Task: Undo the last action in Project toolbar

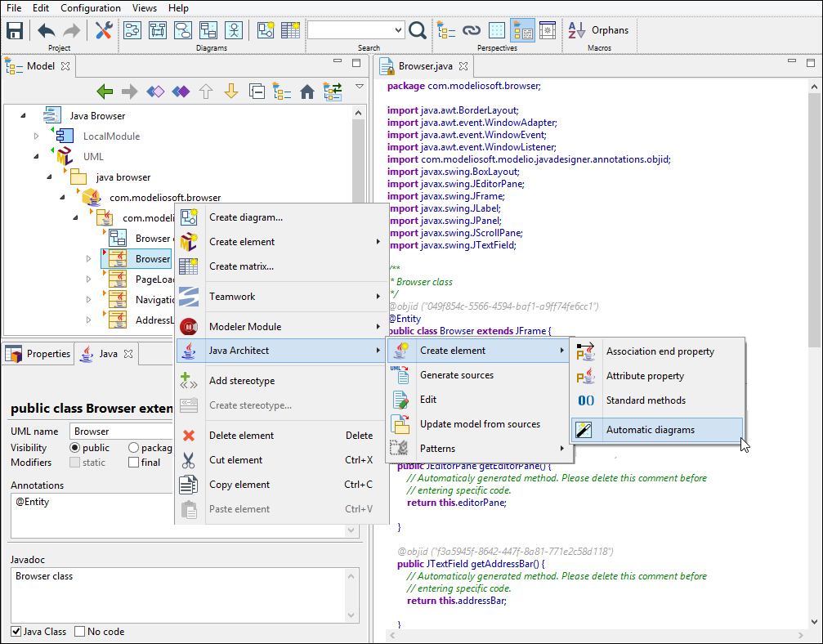Action: [47, 30]
